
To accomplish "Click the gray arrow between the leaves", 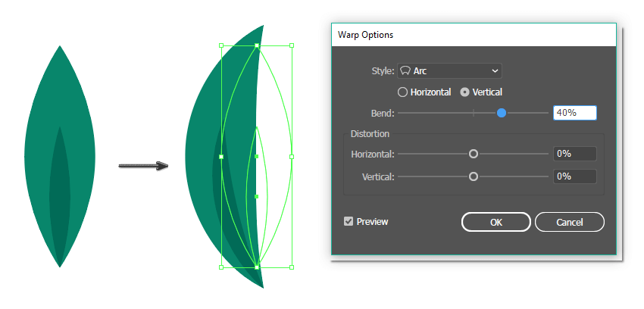I will pyautogui.click(x=143, y=166).
